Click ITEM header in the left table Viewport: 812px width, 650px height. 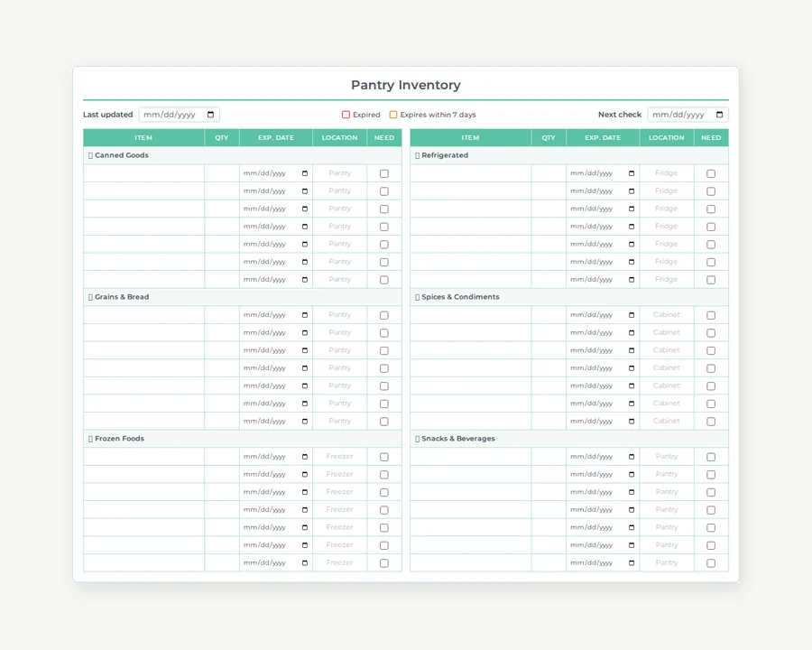pyautogui.click(x=143, y=137)
